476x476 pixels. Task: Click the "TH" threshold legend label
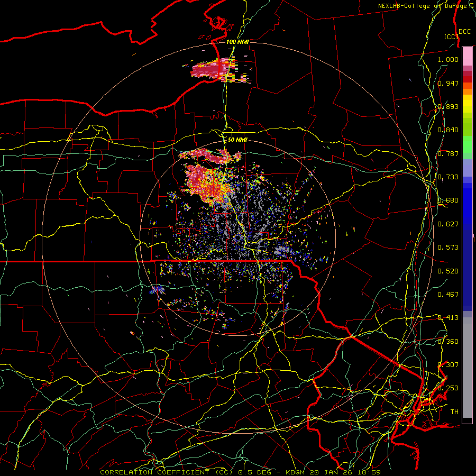point(454,412)
